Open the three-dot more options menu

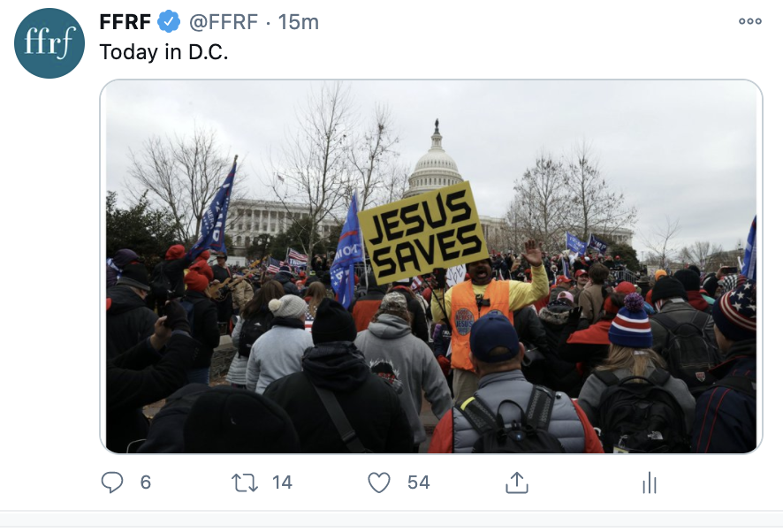coord(750,21)
